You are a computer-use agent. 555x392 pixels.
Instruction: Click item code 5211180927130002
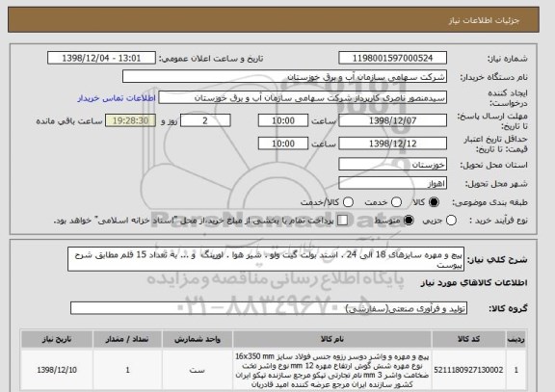tap(468, 370)
